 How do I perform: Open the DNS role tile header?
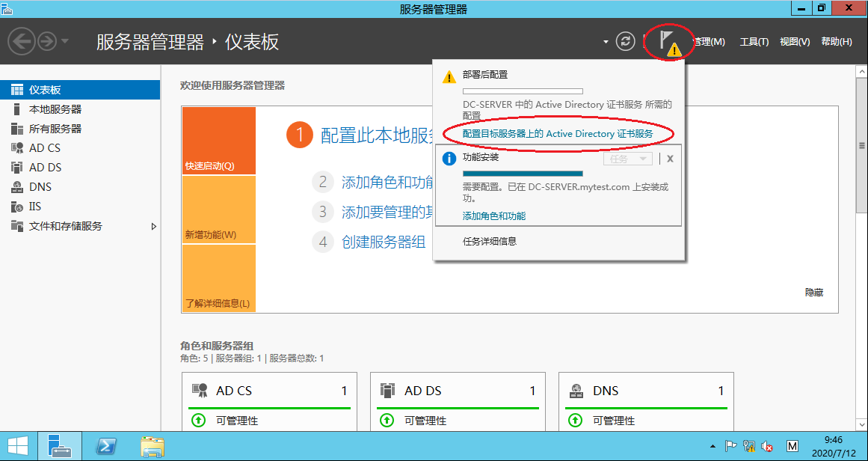646,391
